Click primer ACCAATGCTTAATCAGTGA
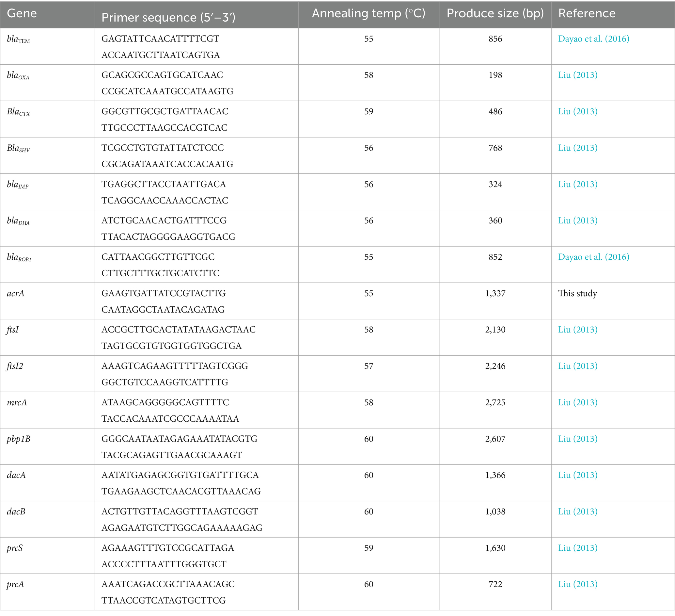675x616 pixels. click(161, 55)
